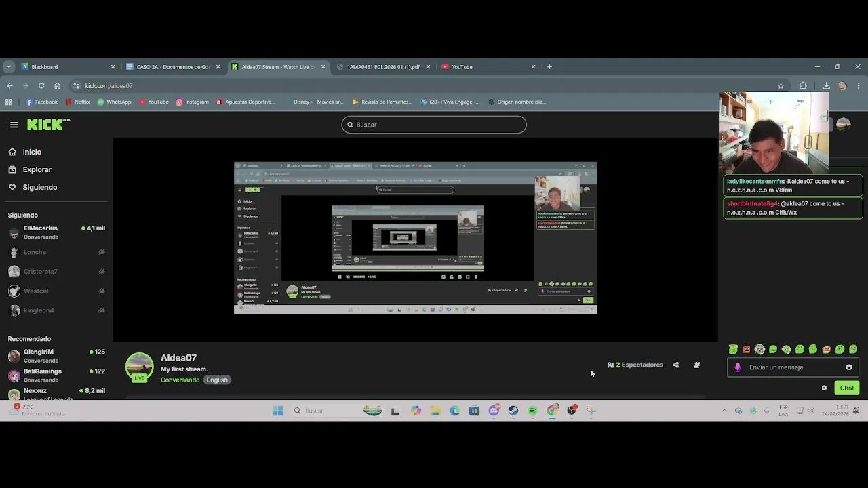Open Westcol followed channel

tap(56, 291)
